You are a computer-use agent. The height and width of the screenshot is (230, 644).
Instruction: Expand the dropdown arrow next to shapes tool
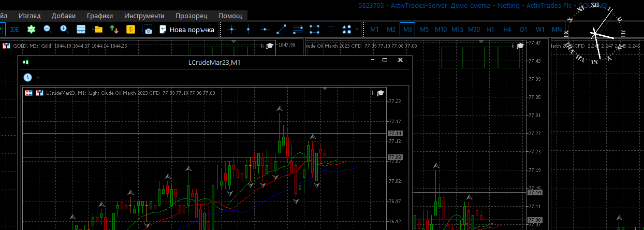pos(357,30)
